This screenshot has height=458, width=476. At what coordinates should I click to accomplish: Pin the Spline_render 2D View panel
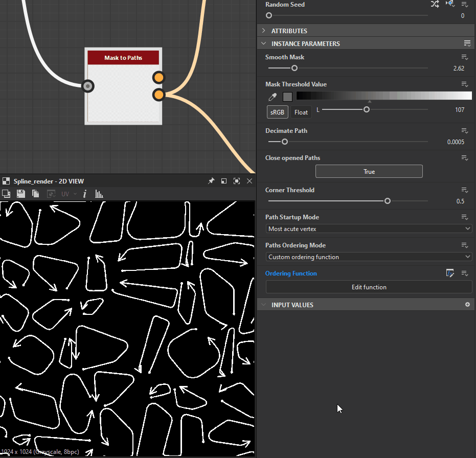click(211, 181)
